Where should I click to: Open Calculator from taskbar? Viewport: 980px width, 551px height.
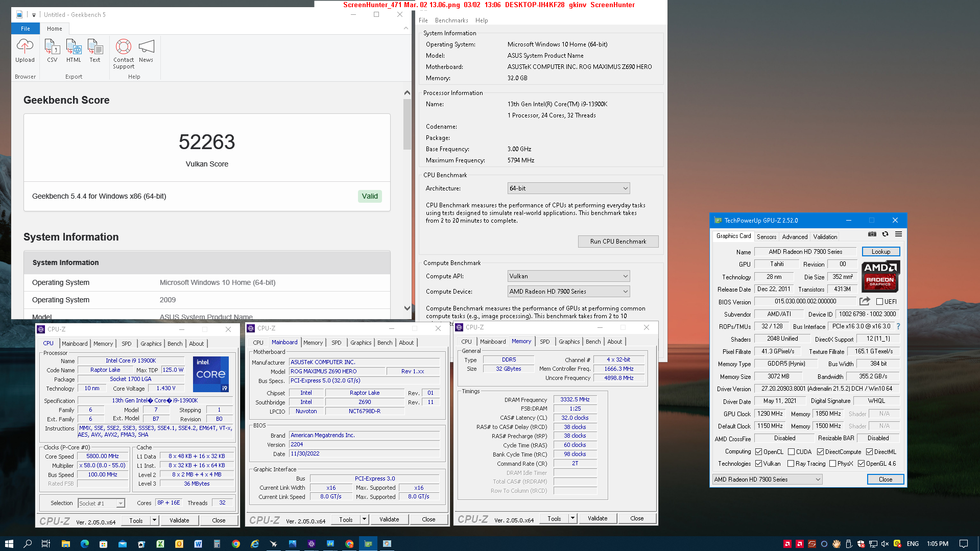pos(217,544)
